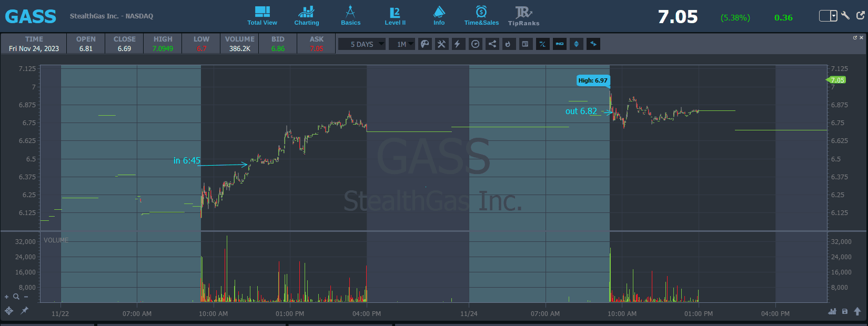
Task: Share the chart via share icon
Action: [x=492, y=44]
